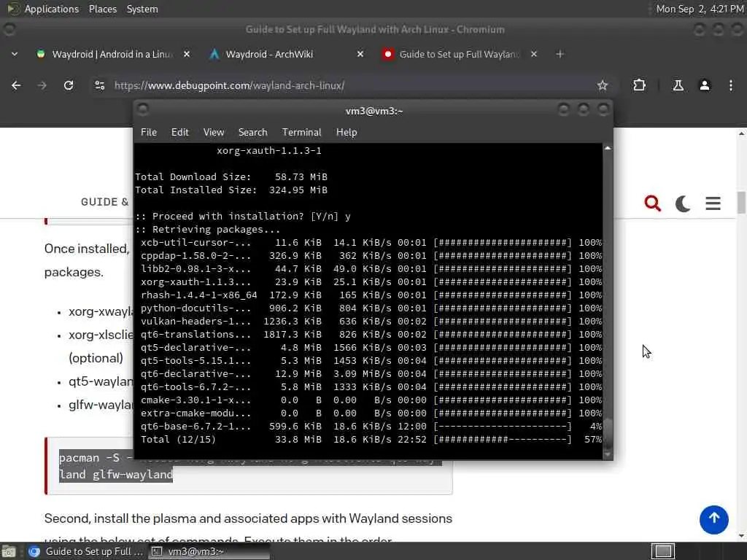Toggle dark mode moon icon on webpage
This screenshot has width=747, height=560.
[x=683, y=203]
